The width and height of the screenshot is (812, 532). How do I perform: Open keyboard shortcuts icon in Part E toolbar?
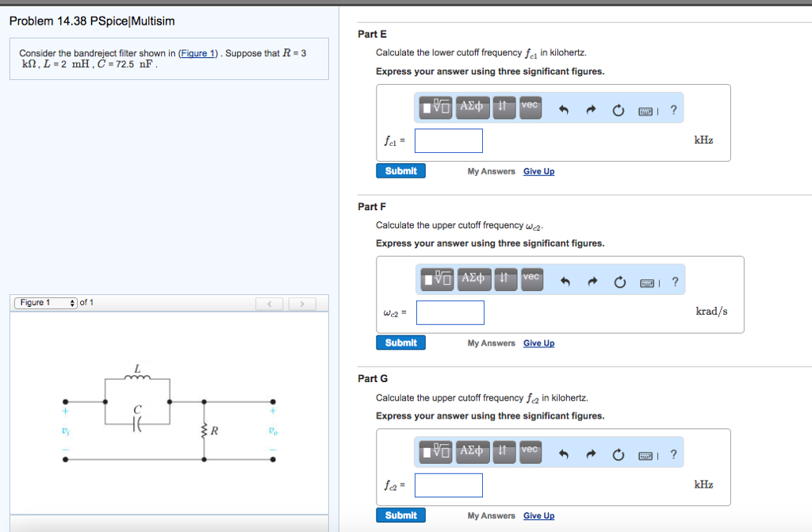[645, 110]
